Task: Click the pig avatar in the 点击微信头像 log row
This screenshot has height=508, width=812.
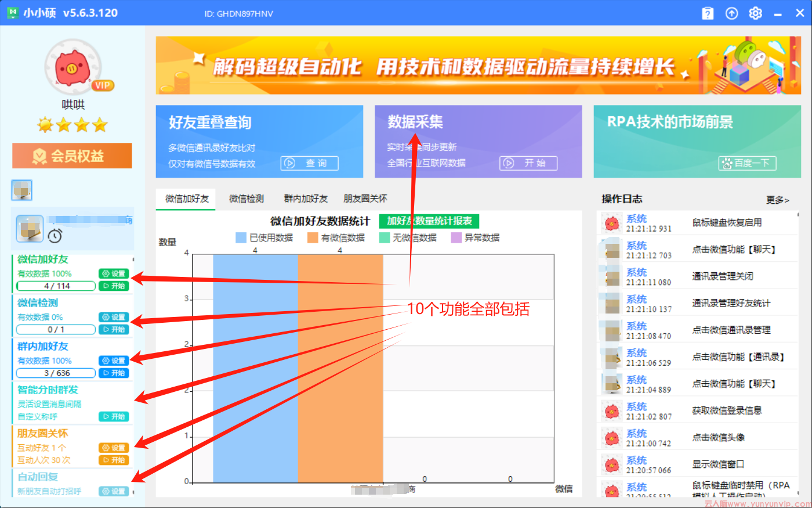Action: 611,438
